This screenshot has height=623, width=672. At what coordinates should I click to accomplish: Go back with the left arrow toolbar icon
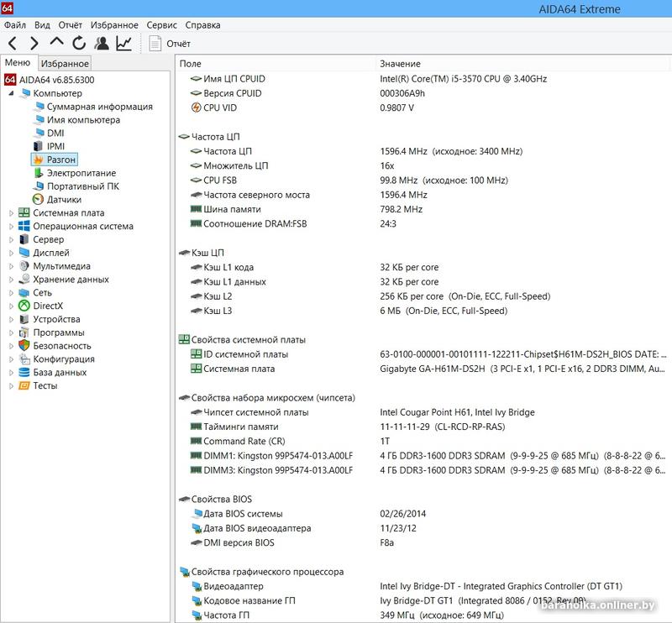click(13, 44)
